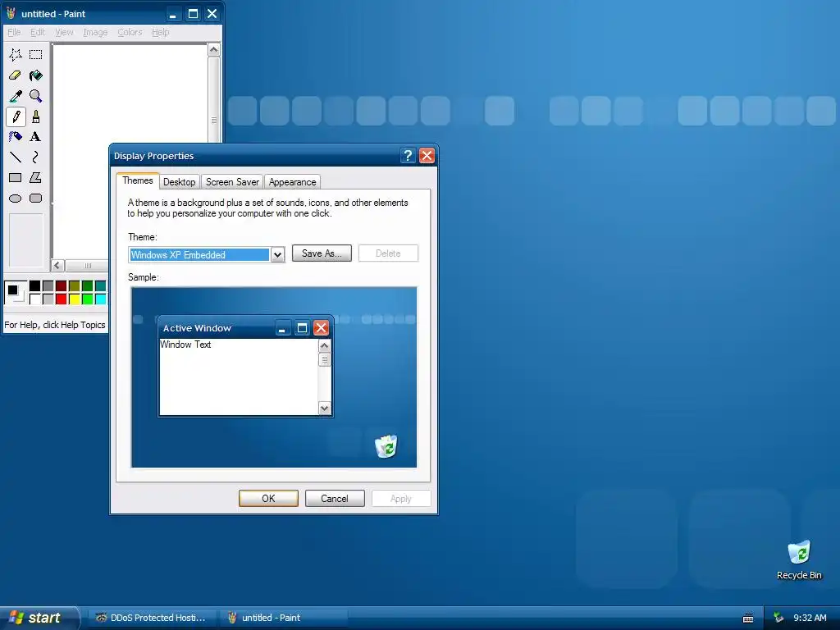The width and height of the screenshot is (840, 630).
Task: Select the Ellipse shape tool in Paint
Action: (16, 199)
